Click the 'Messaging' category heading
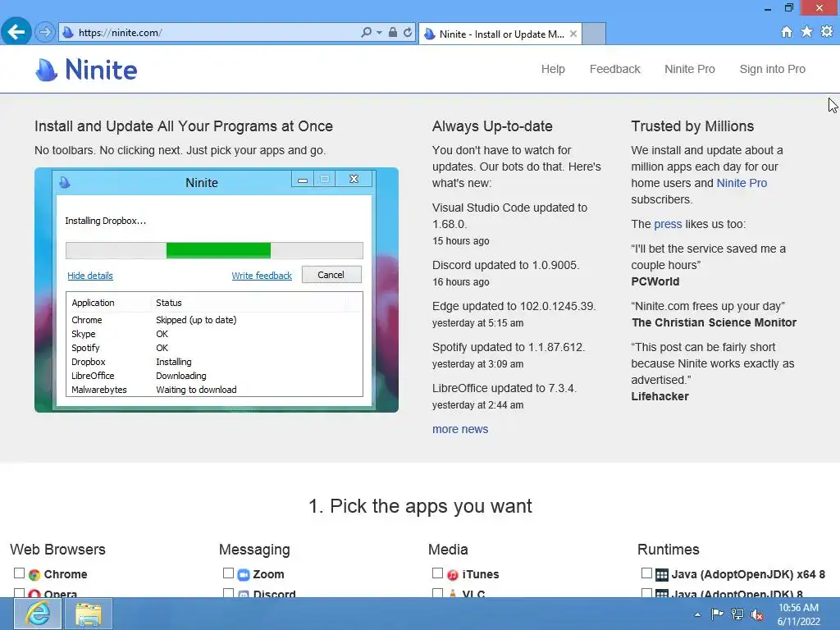840x630 pixels. (254, 550)
